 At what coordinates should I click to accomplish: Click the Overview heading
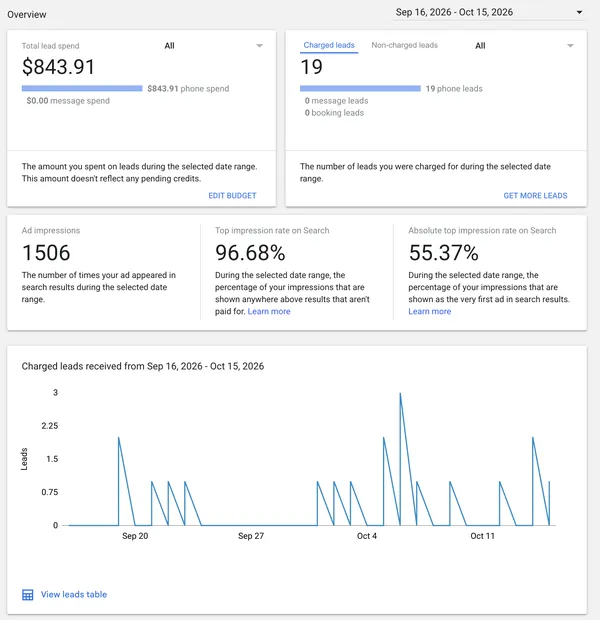click(26, 15)
